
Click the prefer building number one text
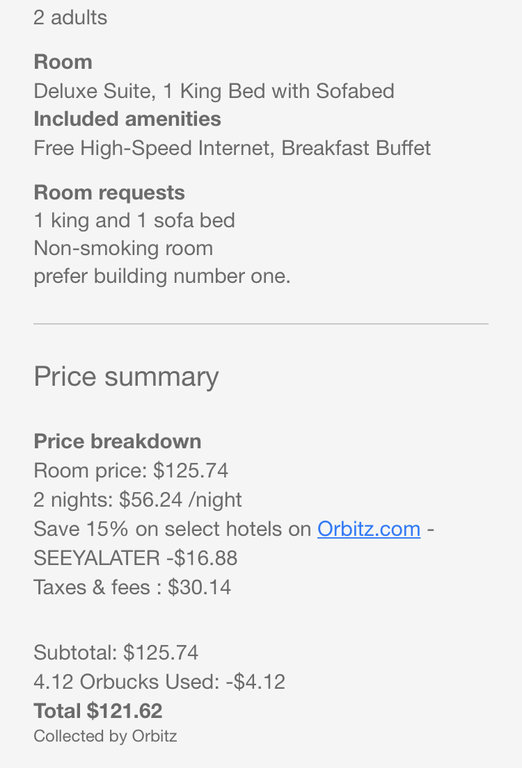point(162,276)
